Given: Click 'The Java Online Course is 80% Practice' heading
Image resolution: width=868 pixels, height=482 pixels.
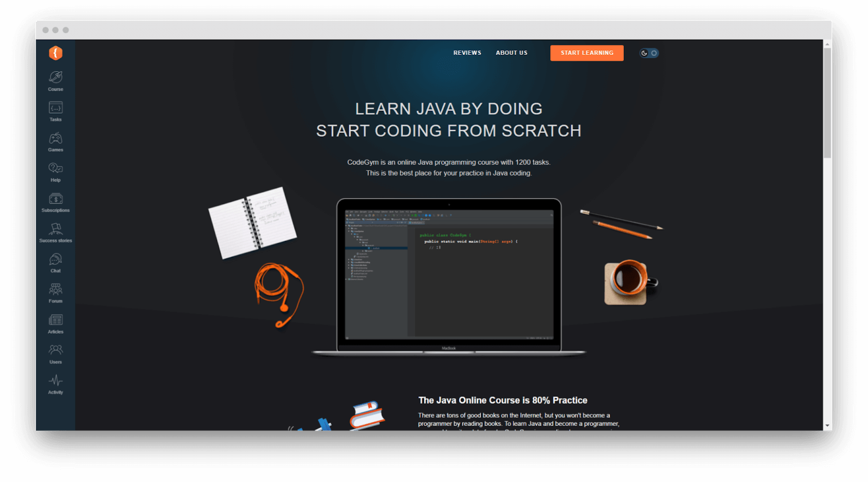Looking at the screenshot, I should (503, 400).
